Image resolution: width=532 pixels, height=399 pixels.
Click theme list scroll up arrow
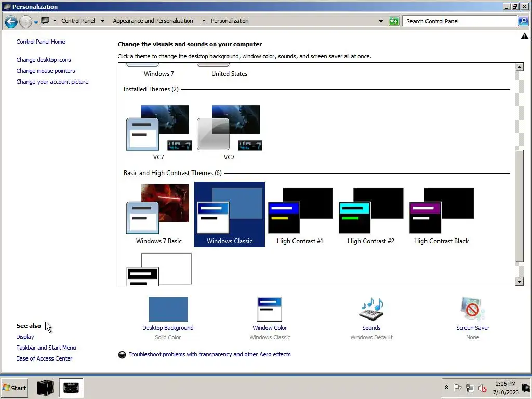click(x=519, y=67)
